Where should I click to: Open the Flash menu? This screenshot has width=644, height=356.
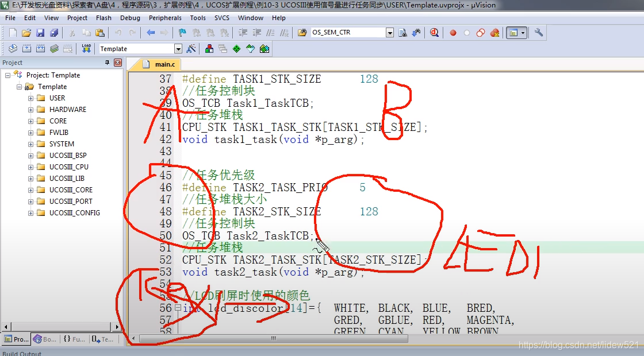tap(103, 18)
